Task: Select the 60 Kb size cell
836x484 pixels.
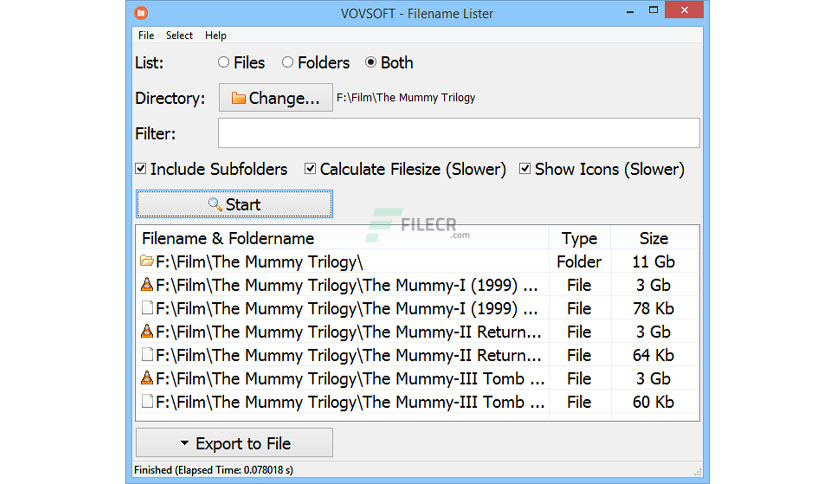Action: (x=654, y=402)
